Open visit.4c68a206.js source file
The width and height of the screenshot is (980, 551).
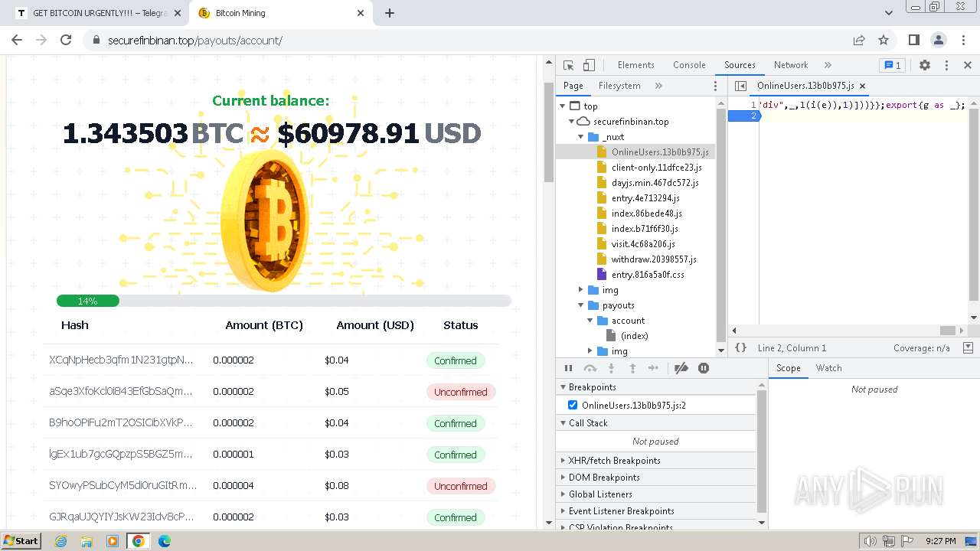coord(643,244)
